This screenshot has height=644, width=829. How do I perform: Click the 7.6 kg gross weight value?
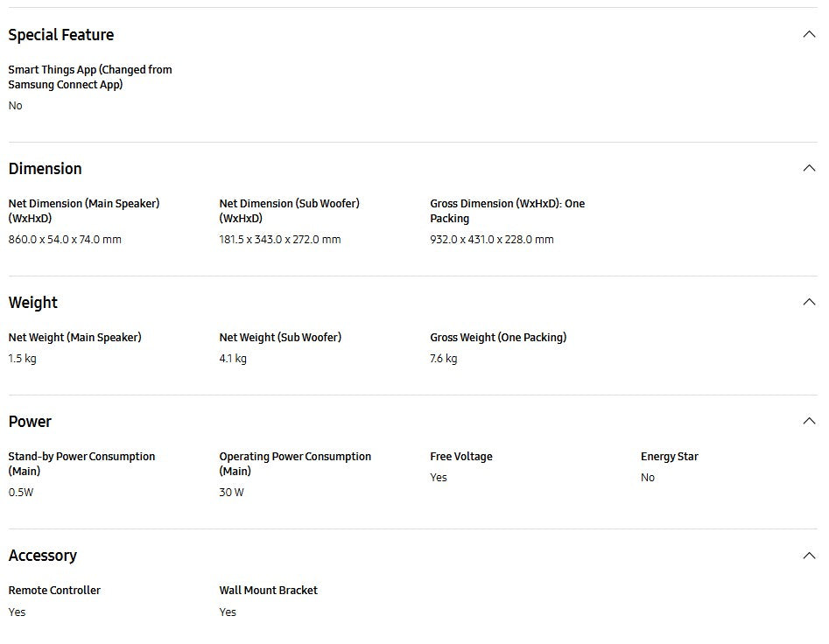coord(443,358)
